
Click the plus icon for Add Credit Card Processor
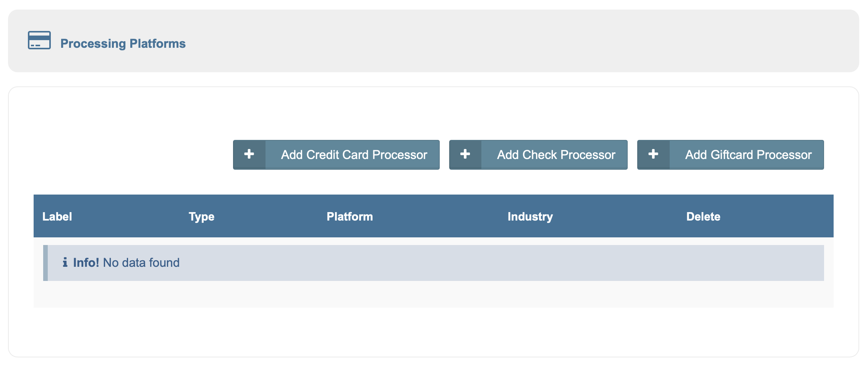249,154
